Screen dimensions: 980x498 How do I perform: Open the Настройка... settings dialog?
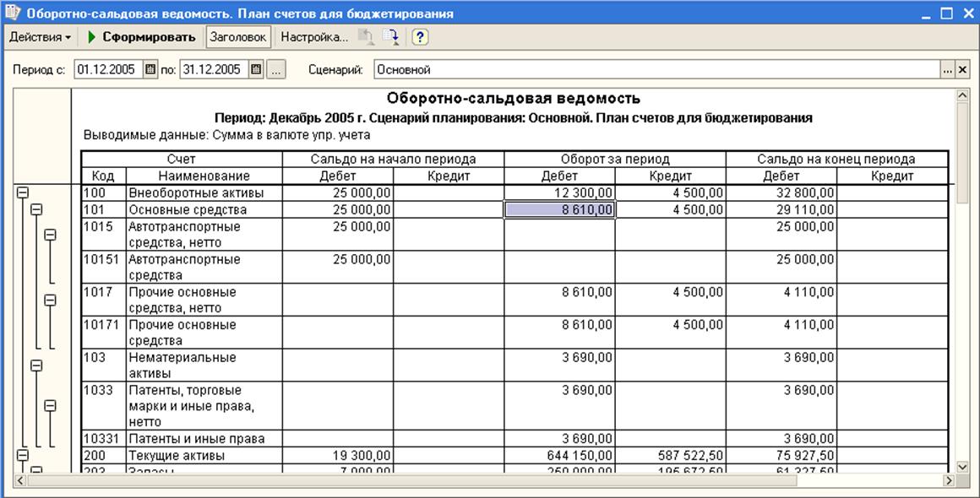click(x=313, y=37)
